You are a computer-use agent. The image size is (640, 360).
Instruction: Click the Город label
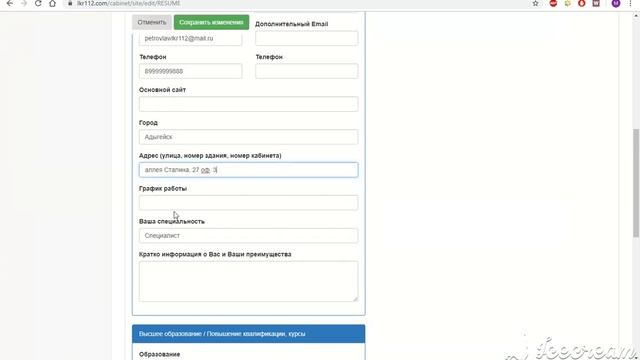click(148, 122)
